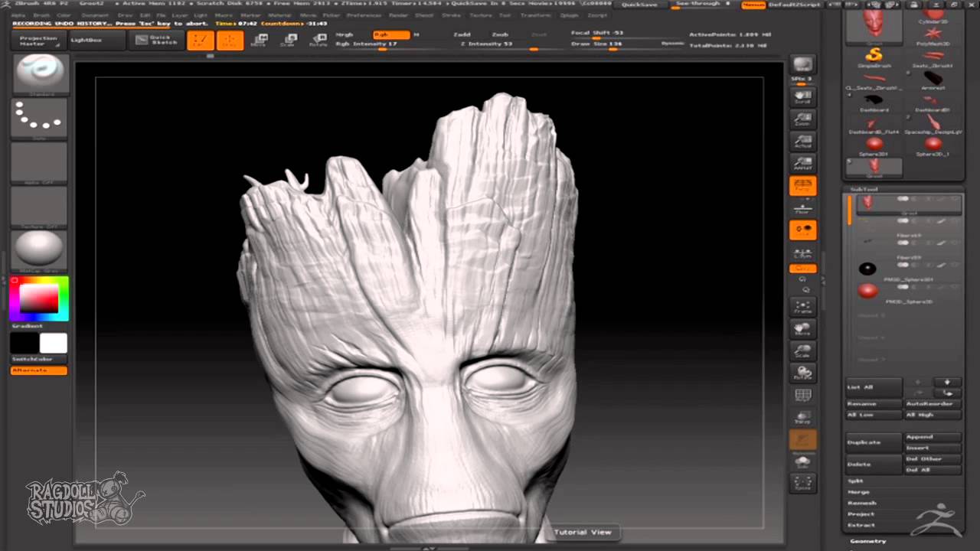Open the Document menu

[x=95, y=15]
